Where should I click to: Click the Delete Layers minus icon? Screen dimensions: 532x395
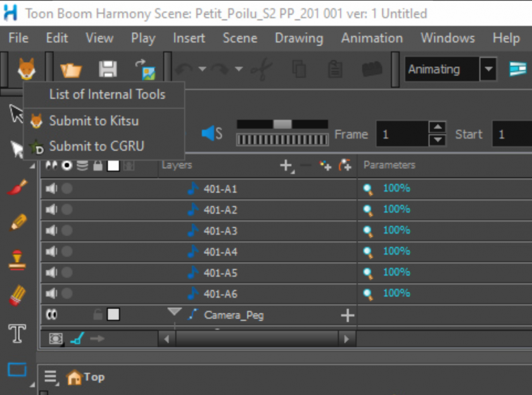coord(306,165)
